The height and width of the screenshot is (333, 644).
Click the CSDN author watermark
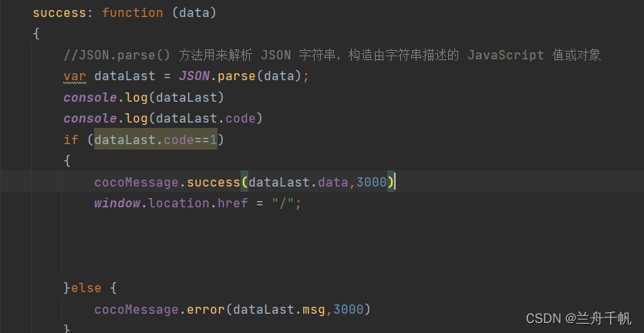coord(578,318)
